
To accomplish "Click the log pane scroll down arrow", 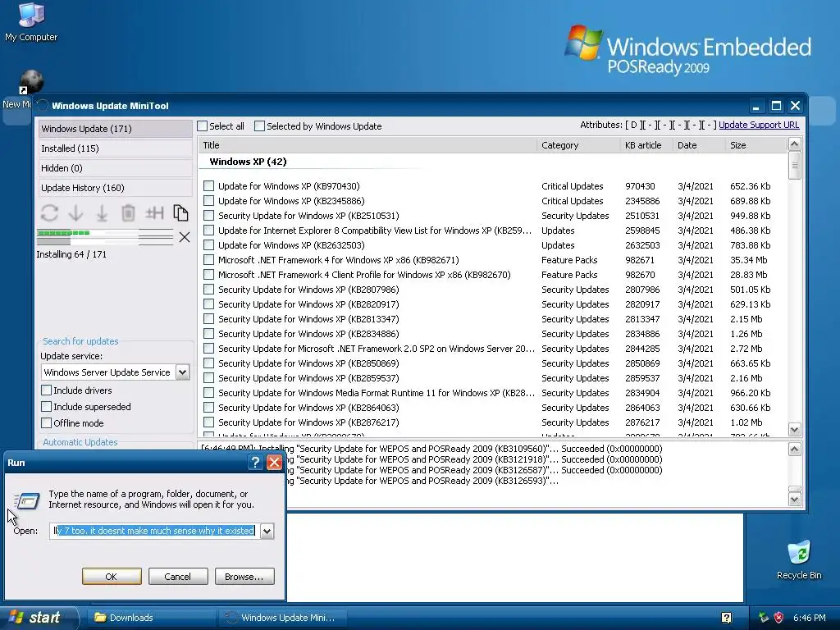I will click(x=794, y=499).
